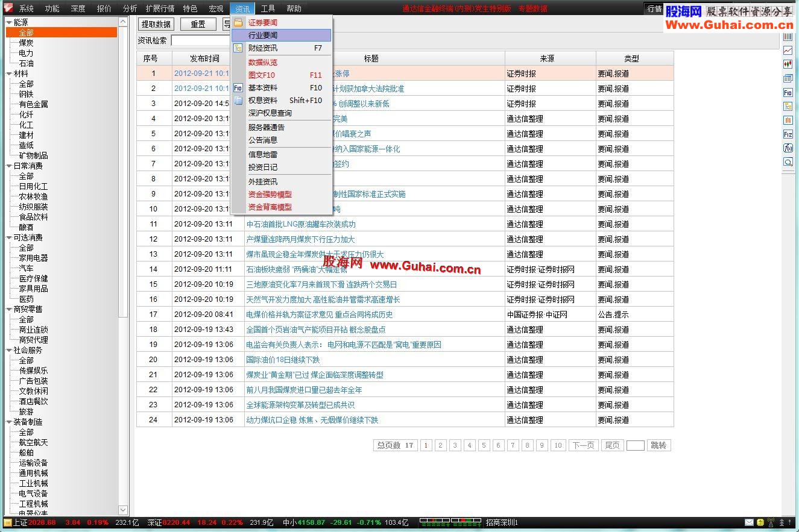
Task: Collapse the 能源 tree category
Action: click(9, 22)
